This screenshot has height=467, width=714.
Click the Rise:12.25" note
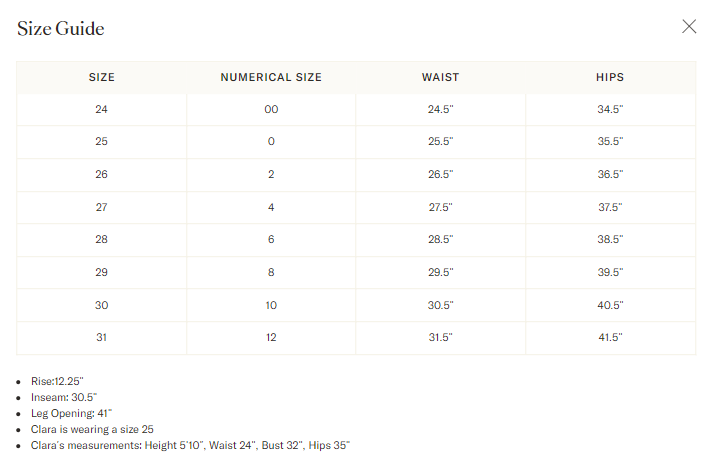coord(57,381)
